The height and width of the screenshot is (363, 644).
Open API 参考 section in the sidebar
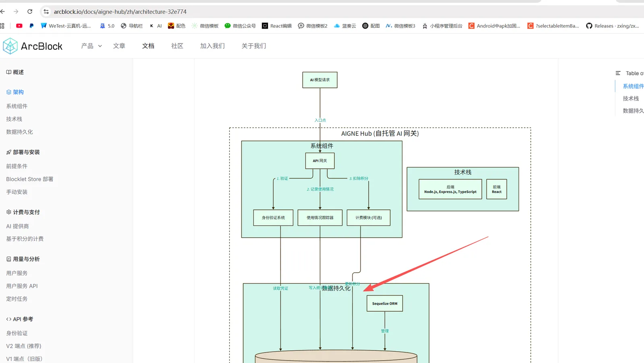20,319
